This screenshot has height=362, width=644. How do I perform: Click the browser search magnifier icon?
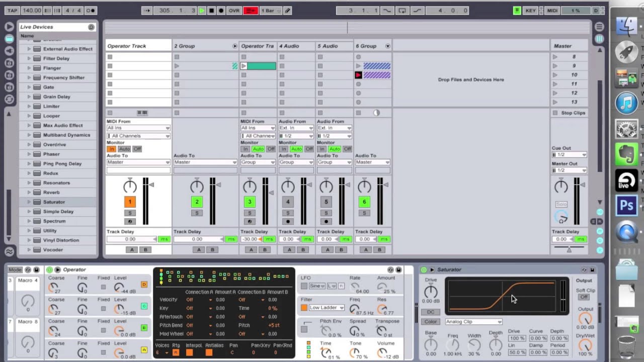pos(91,27)
